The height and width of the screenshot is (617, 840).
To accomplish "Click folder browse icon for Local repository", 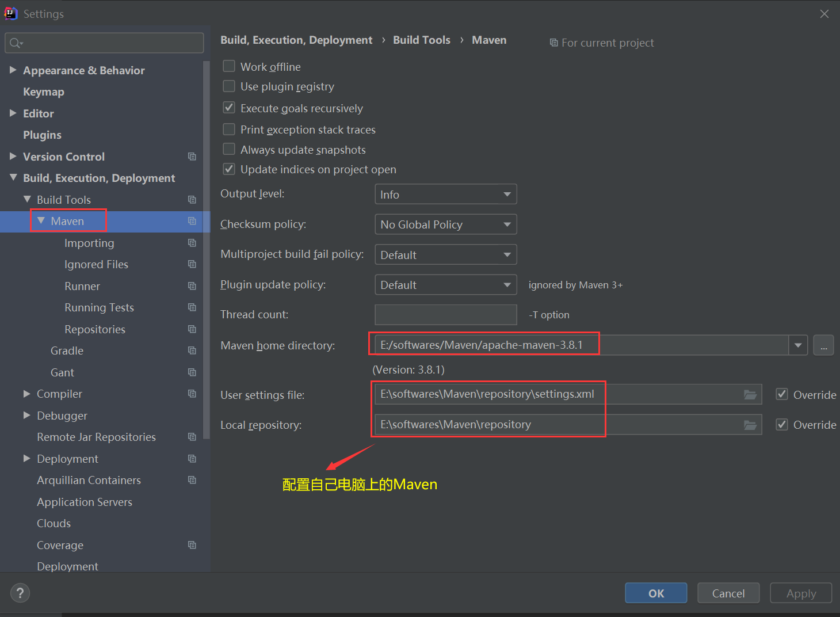I will (750, 425).
